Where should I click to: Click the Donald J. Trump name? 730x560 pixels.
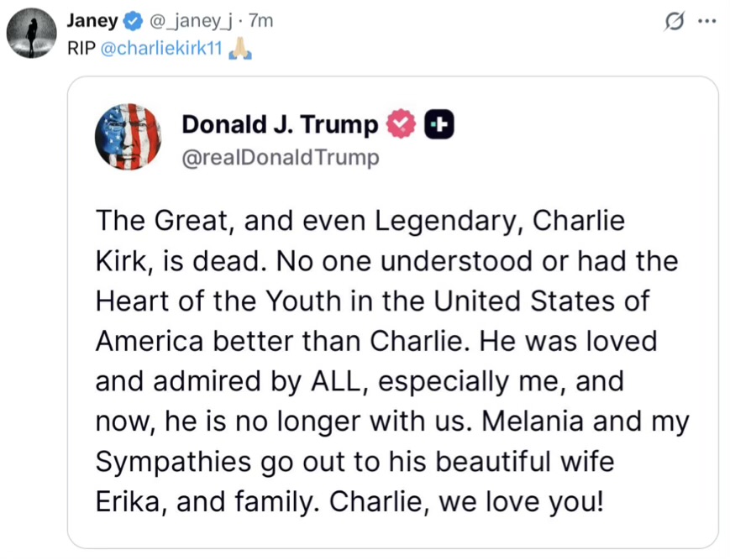point(280,124)
